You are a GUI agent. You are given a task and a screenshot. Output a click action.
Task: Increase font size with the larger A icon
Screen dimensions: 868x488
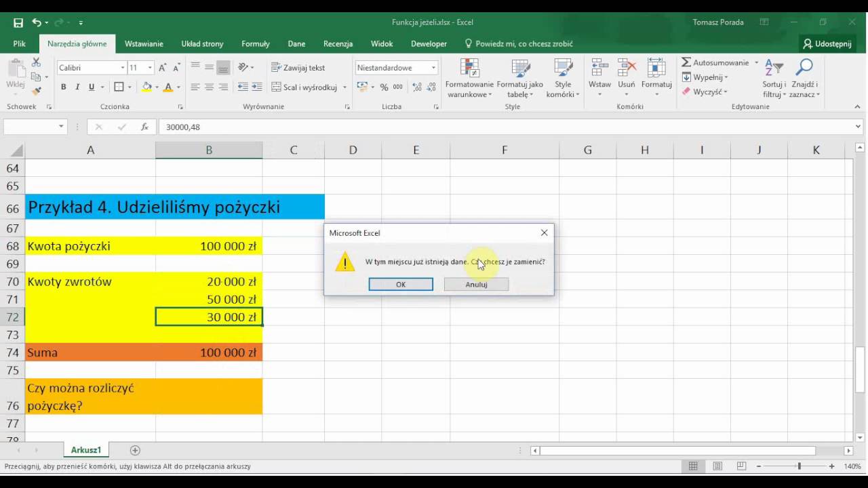tap(163, 68)
